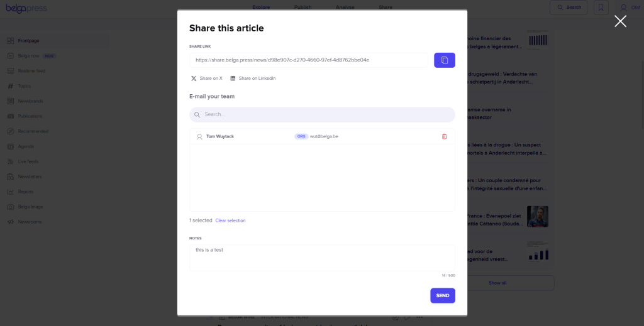Open Frontpage in the sidebar
Image resolution: width=644 pixels, height=326 pixels.
click(29, 41)
